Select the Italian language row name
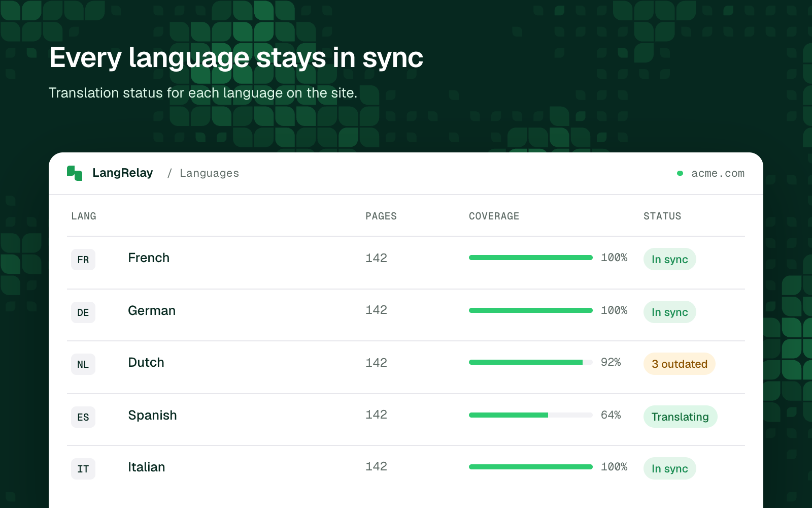The image size is (812, 508). (x=146, y=467)
